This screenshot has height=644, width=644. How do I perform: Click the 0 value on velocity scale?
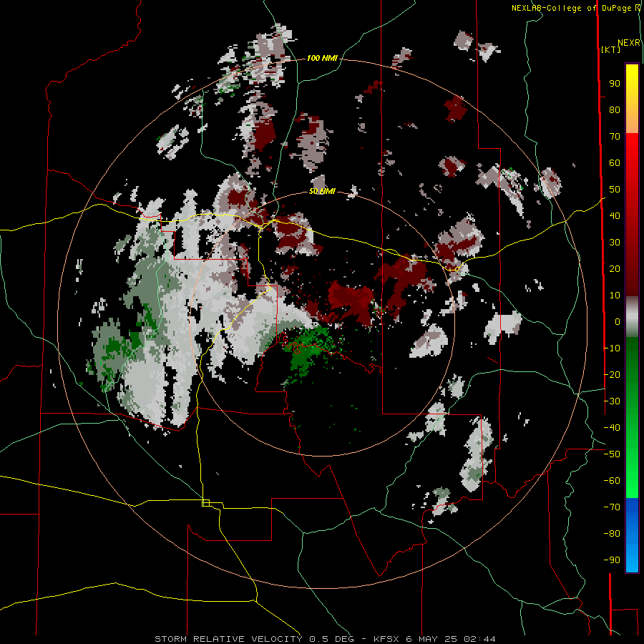618,322
